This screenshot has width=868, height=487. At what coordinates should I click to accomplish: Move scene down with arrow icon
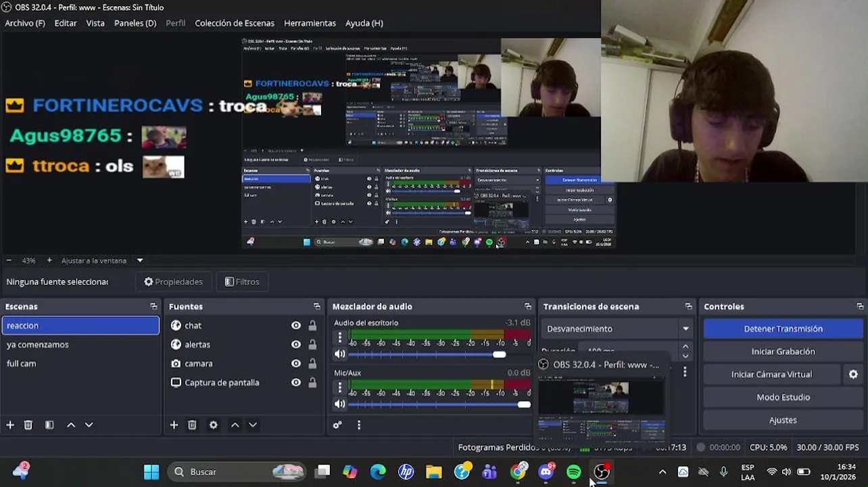click(89, 425)
